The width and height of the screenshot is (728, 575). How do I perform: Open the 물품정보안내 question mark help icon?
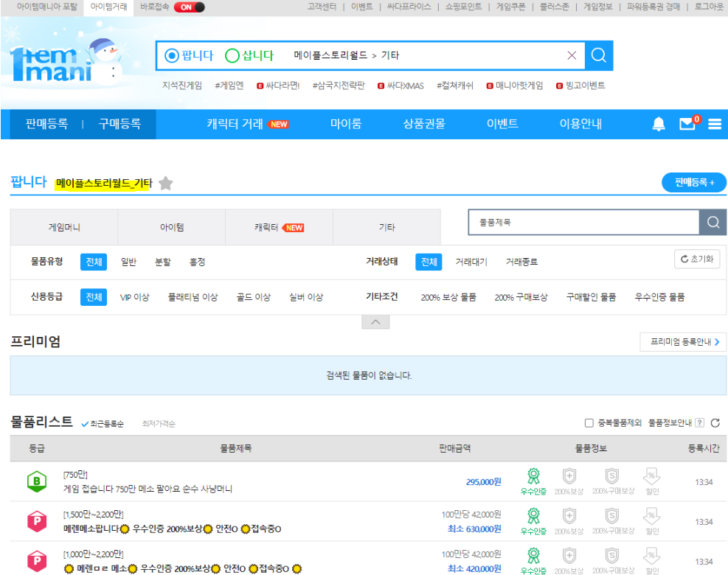point(699,423)
